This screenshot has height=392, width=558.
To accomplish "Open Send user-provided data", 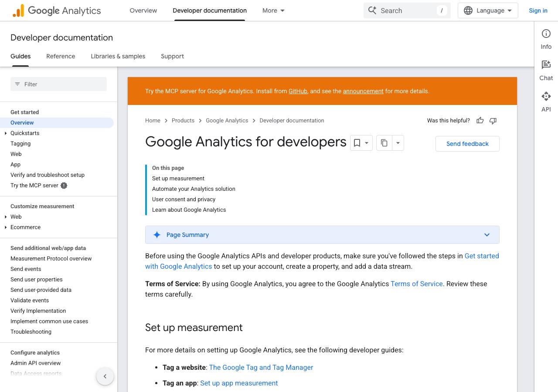I will tap(41, 290).
